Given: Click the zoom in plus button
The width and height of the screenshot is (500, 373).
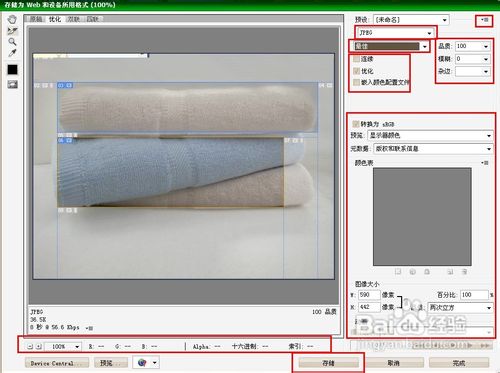Looking at the screenshot, I should coord(39,347).
